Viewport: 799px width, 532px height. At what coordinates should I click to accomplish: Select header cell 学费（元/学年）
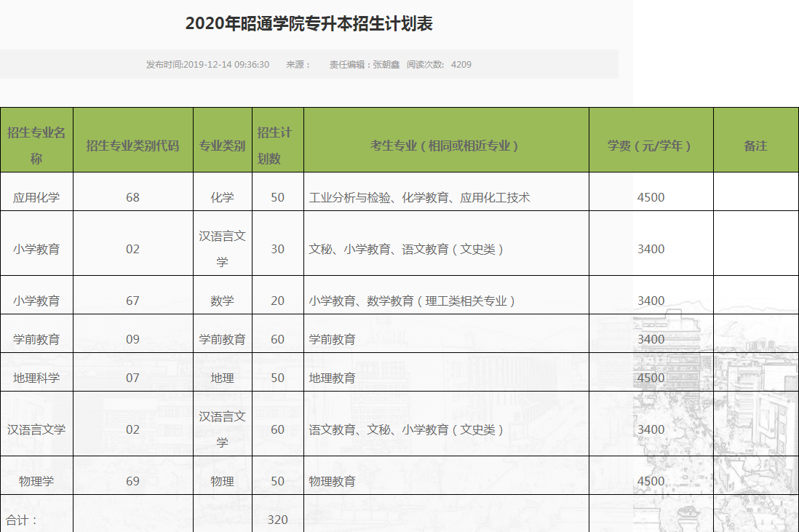pyautogui.click(x=651, y=140)
